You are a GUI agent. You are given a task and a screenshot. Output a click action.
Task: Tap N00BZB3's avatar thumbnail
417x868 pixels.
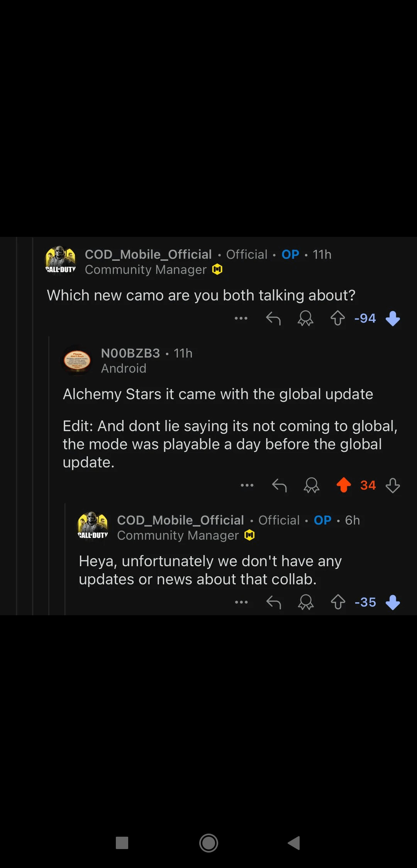tap(77, 360)
